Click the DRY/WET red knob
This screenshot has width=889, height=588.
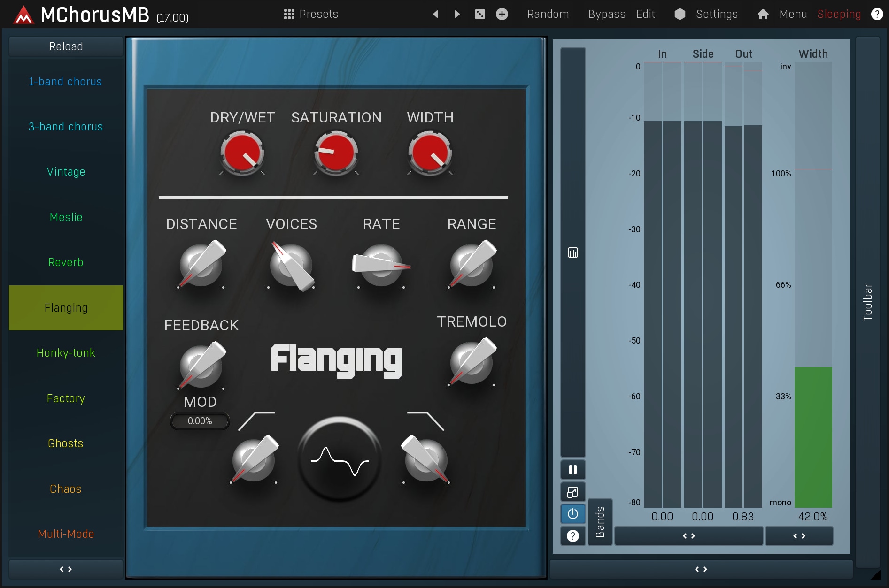[242, 153]
